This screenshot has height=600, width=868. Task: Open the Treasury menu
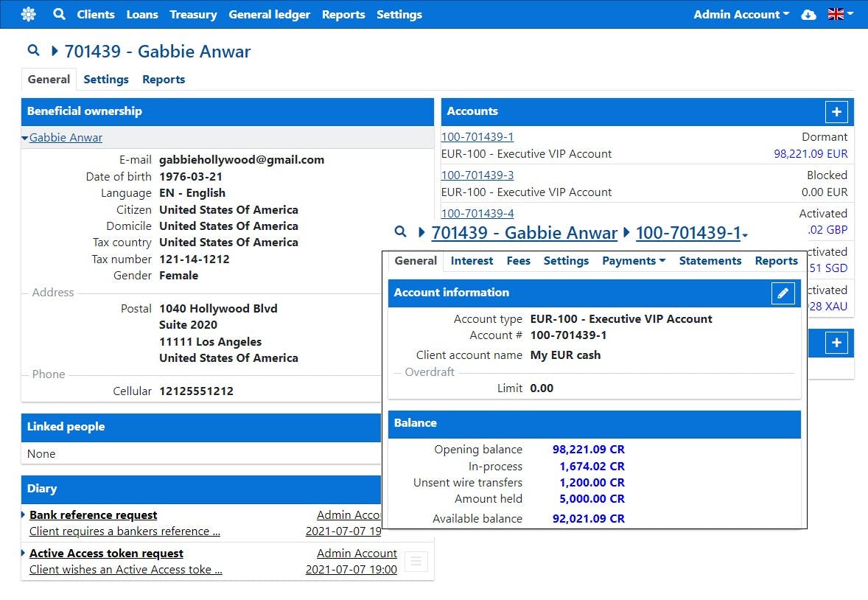click(x=193, y=15)
